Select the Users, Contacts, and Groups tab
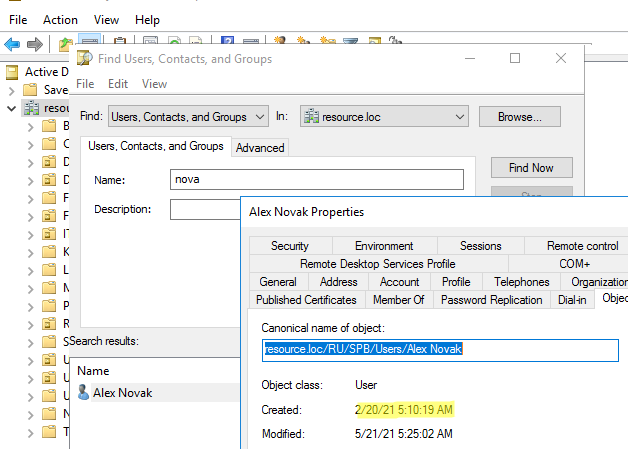 pos(156,146)
